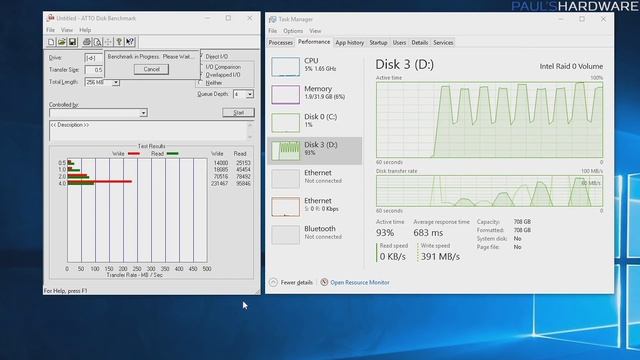
Task: Cancel the benchmark in progress
Action: pyautogui.click(x=151, y=69)
